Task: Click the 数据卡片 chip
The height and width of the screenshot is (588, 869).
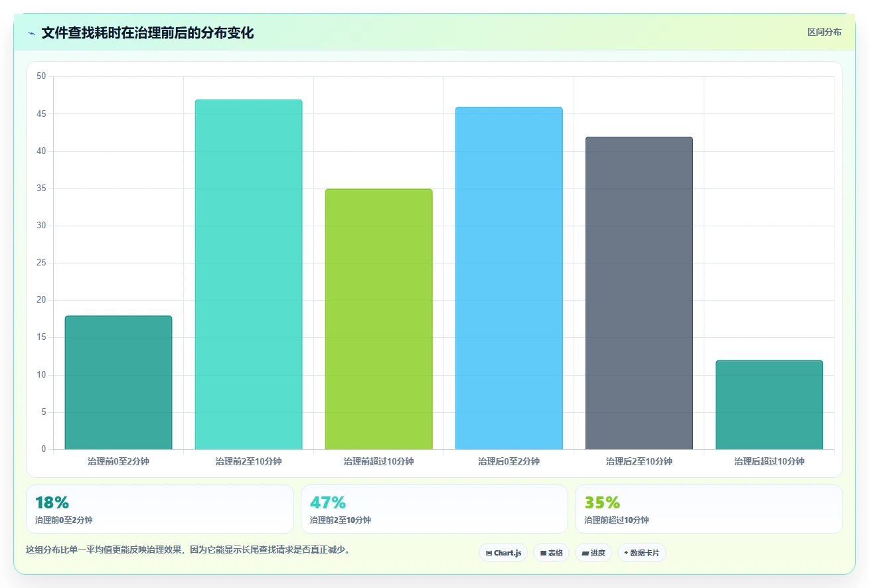Action: click(x=642, y=553)
